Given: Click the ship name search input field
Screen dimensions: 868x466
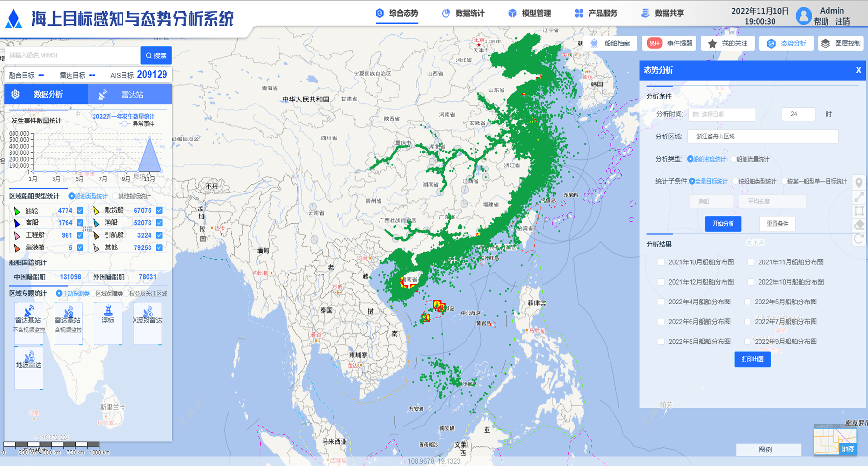Looking at the screenshot, I should click(72, 55).
